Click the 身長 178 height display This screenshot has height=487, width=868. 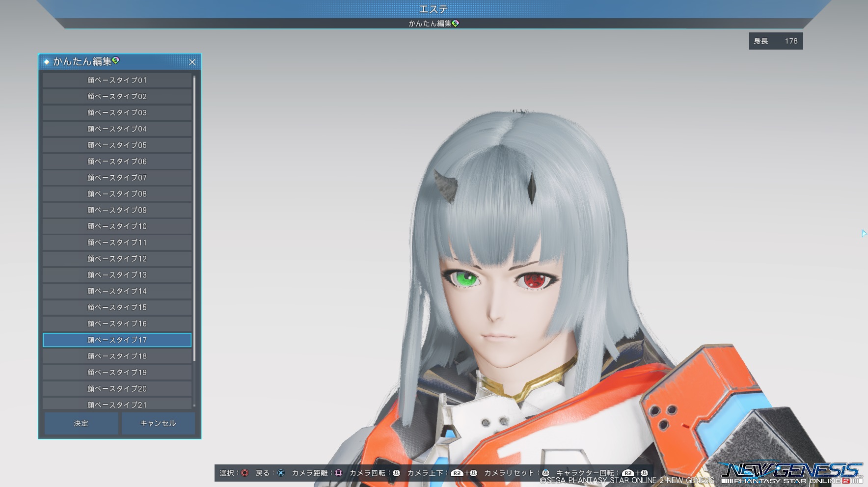[x=776, y=41]
